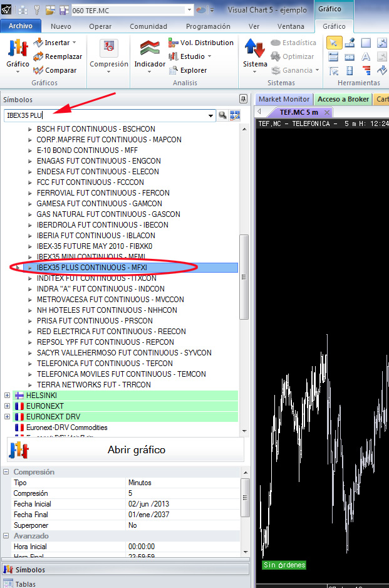Select IBEX-35 FUTURE MAY 2010 - FIBXK0
Viewport: 389px width, 588px height.
[x=95, y=246]
